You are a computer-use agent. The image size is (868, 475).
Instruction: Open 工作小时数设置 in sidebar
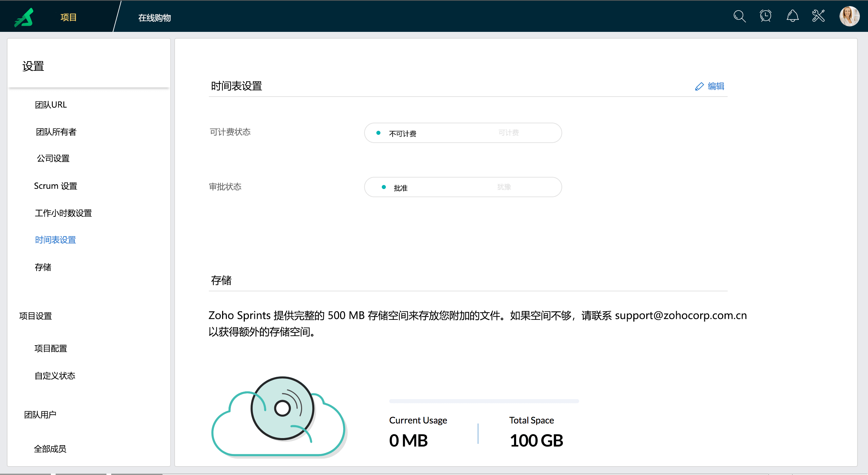click(x=63, y=213)
